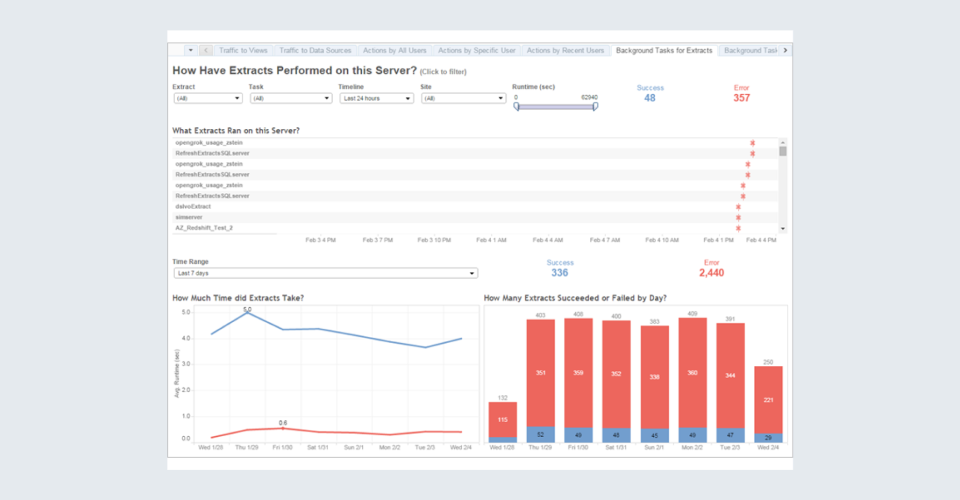The image size is (960, 500).
Task: Open the Actions by All Users tab
Action: [x=394, y=50]
